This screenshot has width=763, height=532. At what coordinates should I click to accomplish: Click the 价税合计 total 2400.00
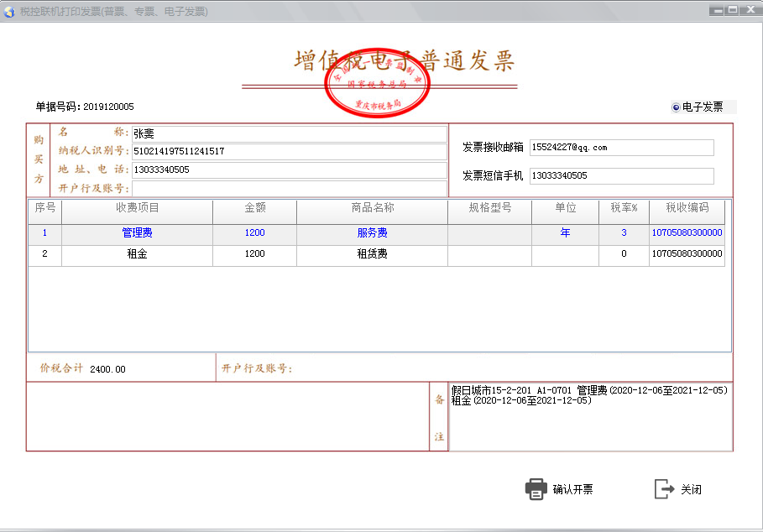coord(107,369)
